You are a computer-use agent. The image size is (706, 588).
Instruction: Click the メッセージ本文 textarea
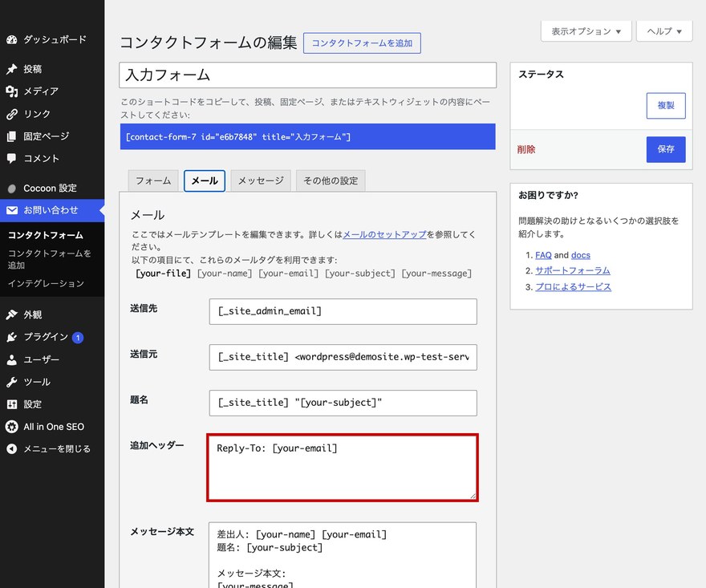click(343, 555)
